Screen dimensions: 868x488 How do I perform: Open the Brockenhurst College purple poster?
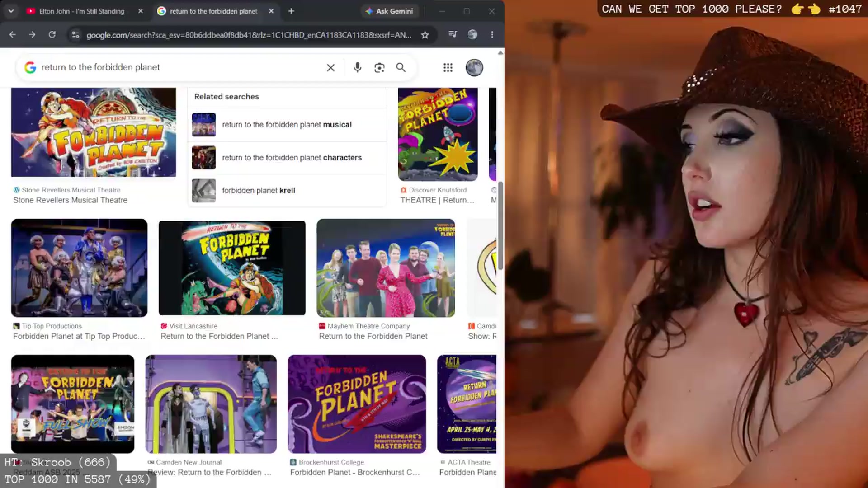click(357, 404)
